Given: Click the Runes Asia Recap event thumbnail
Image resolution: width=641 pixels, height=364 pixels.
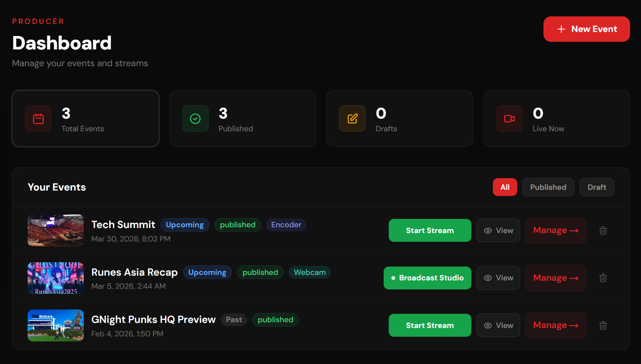Looking at the screenshot, I should (x=55, y=277).
